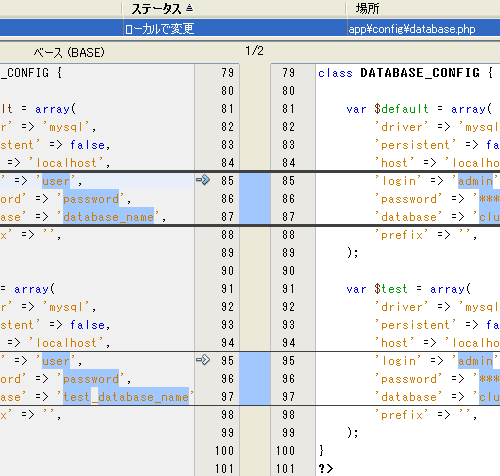The height and width of the screenshot is (476, 500).
Task: Click 'class DATABASE_CONFIG {' on right line 79
Action: (406, 73)
